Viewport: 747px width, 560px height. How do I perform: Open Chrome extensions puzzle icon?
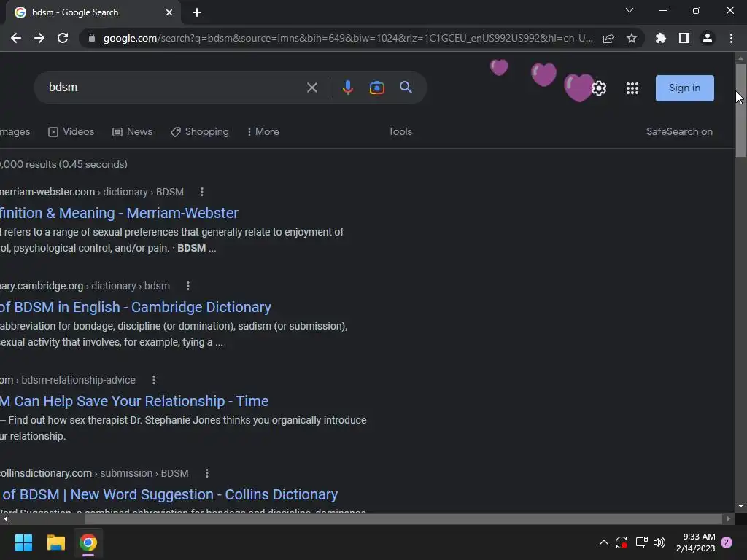click(x=661, y=38)
